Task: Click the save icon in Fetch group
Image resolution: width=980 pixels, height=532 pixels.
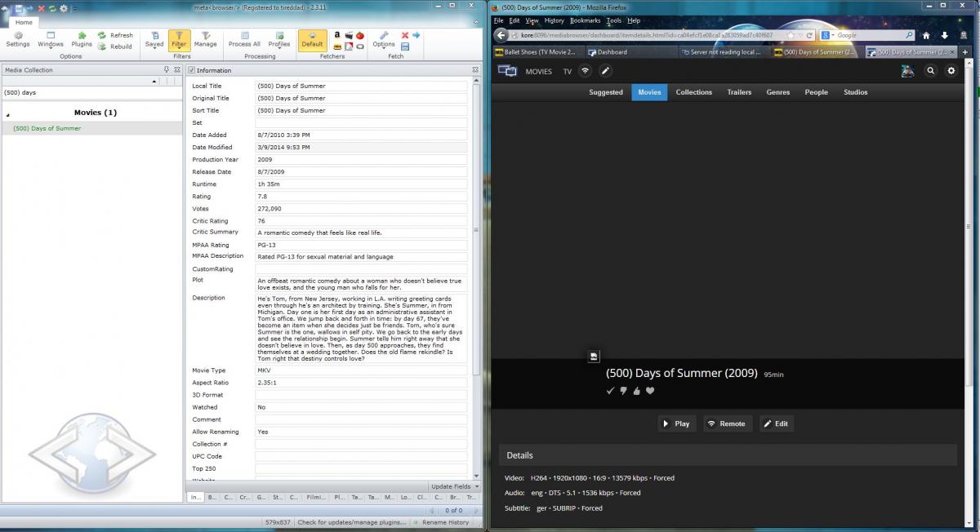Action: 405,47
